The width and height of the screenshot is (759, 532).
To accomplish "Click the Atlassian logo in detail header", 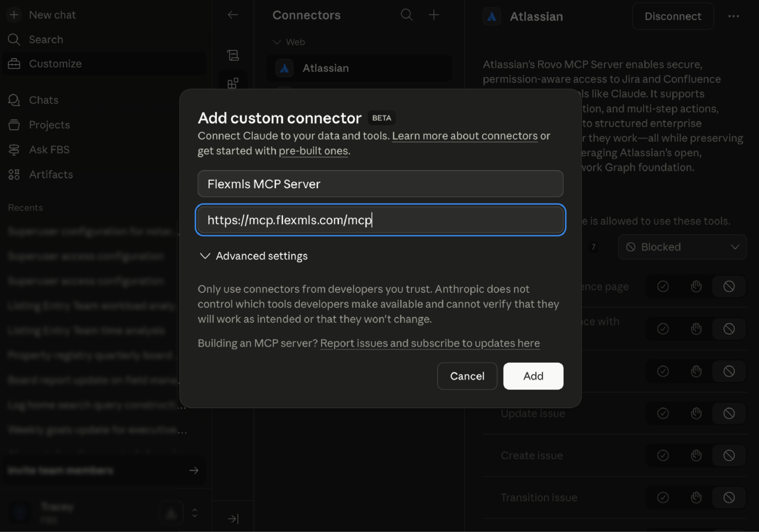I will (491, 17).
